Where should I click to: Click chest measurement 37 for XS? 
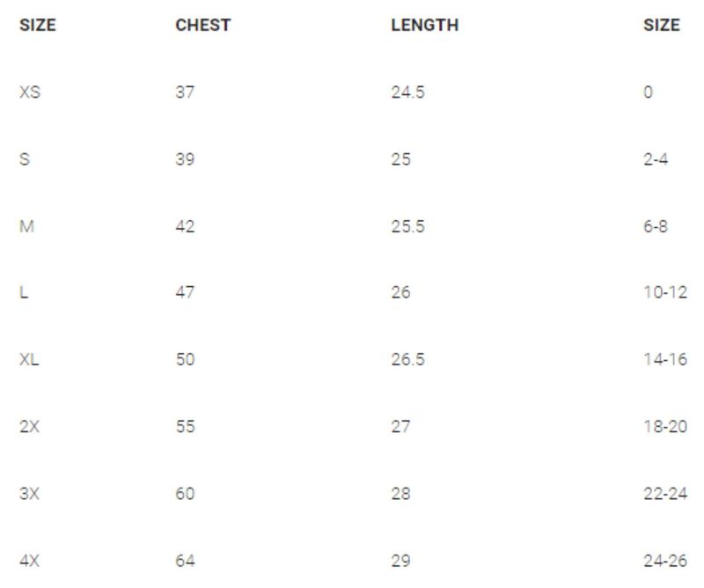pos(185,92)
